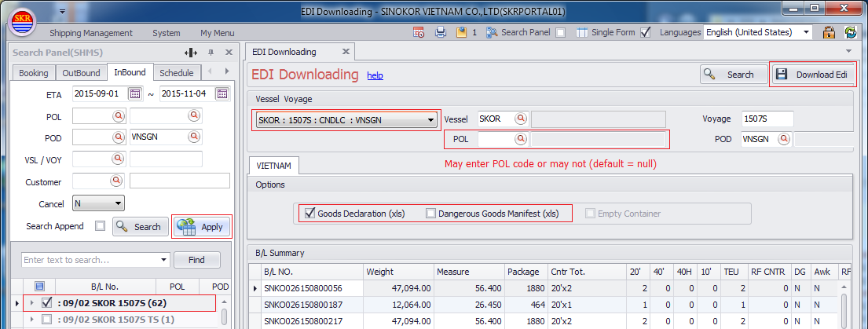Toggle Goods Declaration (xls) checkbox
This screenshot has width=868, height=329.
point(309,214)
